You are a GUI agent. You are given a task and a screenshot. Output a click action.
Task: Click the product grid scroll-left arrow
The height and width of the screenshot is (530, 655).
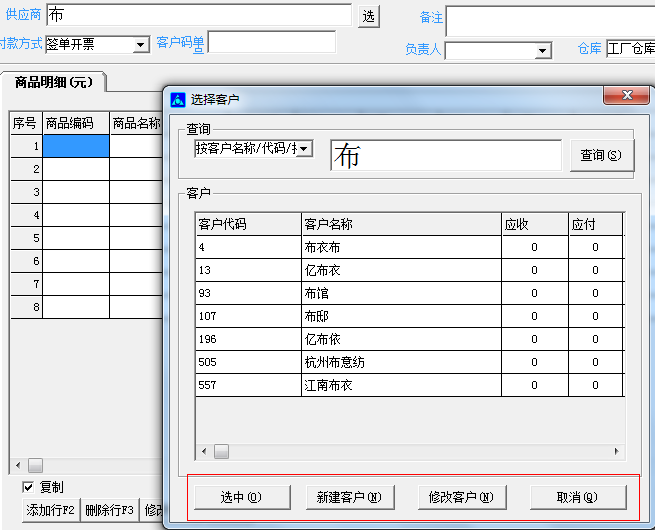tap(18, 465)
